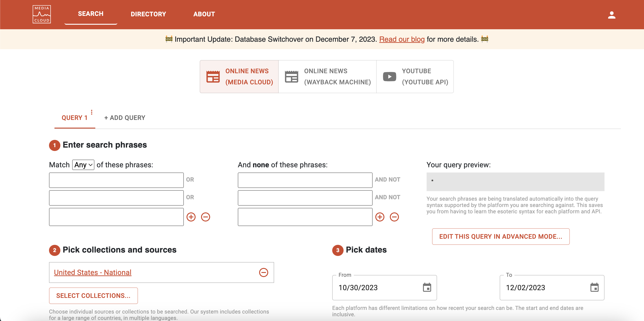Viewport: 644px width, 321px height.
Task: Select YouTube (YouTube API) platform
Action: (415, 77)
